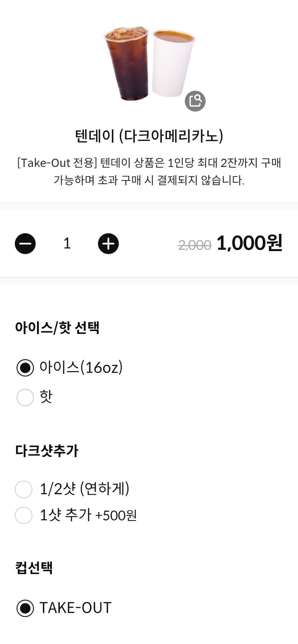298x644 pixels.
Task: Tap the white hot cup image
Action: pyautogui.click(x=173, y=63)
